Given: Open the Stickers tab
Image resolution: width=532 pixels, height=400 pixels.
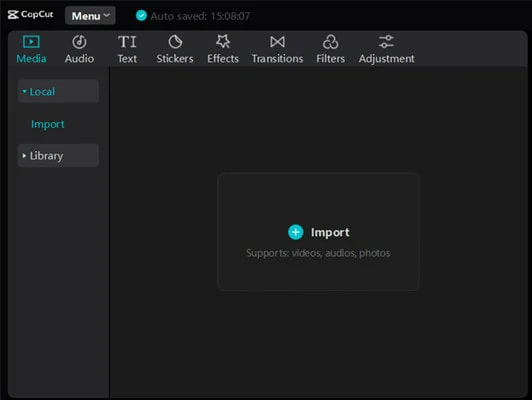Looking at the screenshot, I should [x=175, y=50].
